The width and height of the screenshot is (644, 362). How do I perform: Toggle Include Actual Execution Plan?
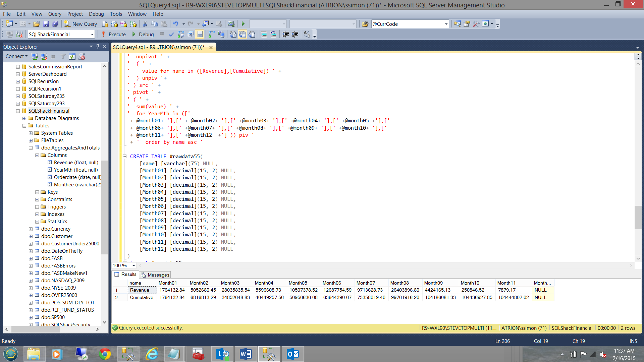212,34
